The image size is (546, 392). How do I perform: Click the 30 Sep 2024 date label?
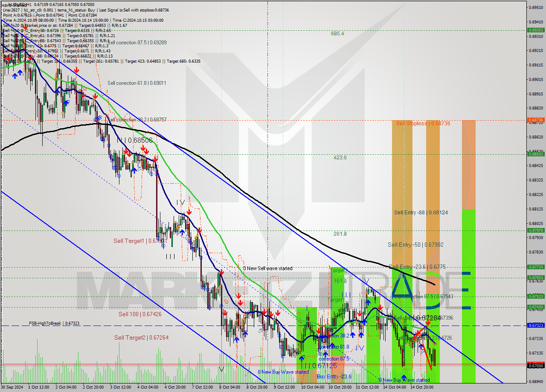tap(12, 387)
